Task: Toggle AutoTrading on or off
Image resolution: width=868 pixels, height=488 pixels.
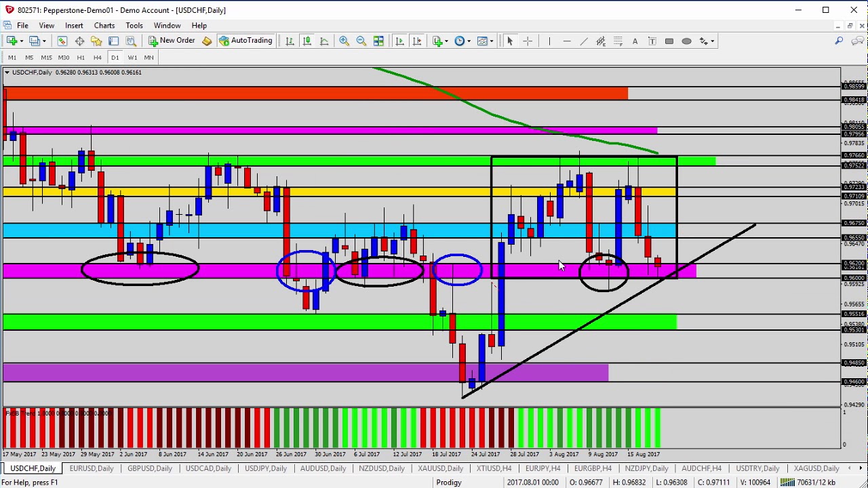Action: pos(245,41)
